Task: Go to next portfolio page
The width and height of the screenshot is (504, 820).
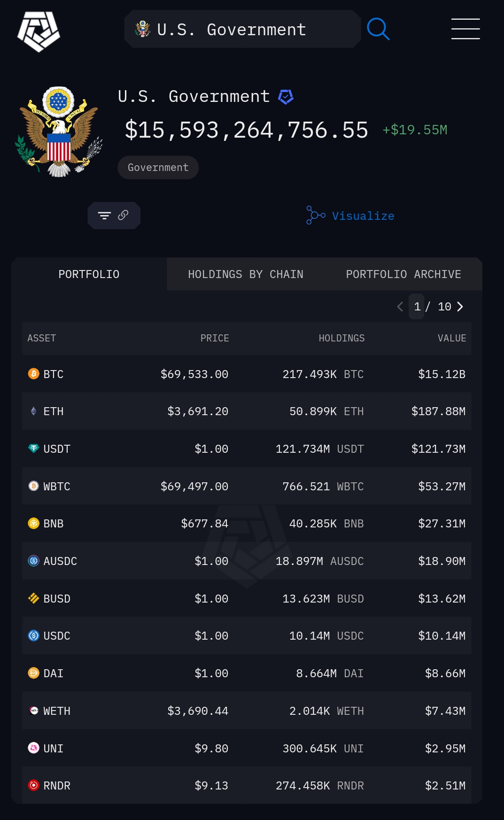Action: tap(460, 307)
